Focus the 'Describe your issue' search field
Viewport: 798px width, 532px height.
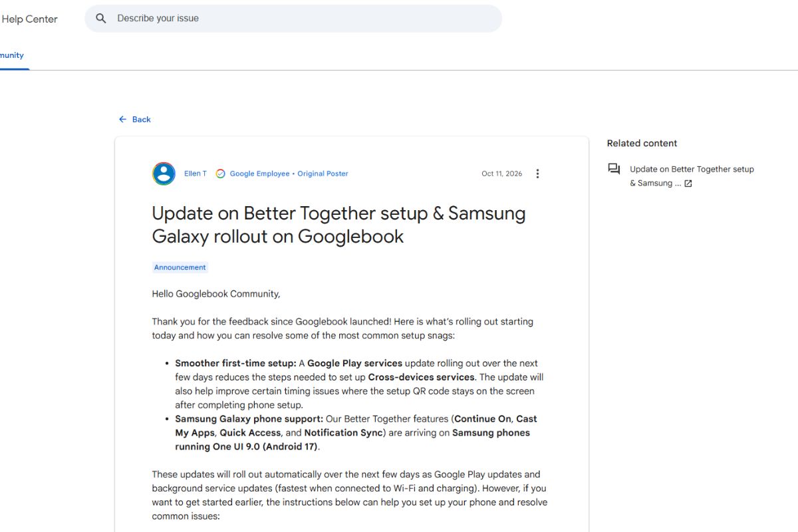pyautogui.click(x=293, y=19)
